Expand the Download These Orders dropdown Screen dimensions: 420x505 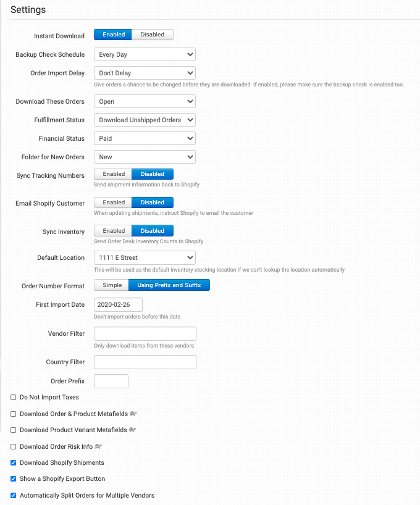pos(145,100)
